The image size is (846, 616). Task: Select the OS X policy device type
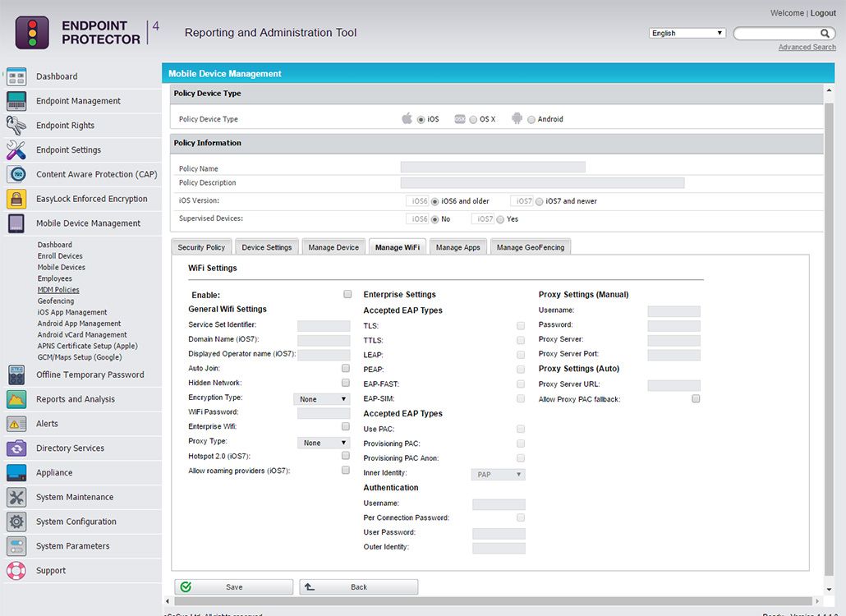473,120
